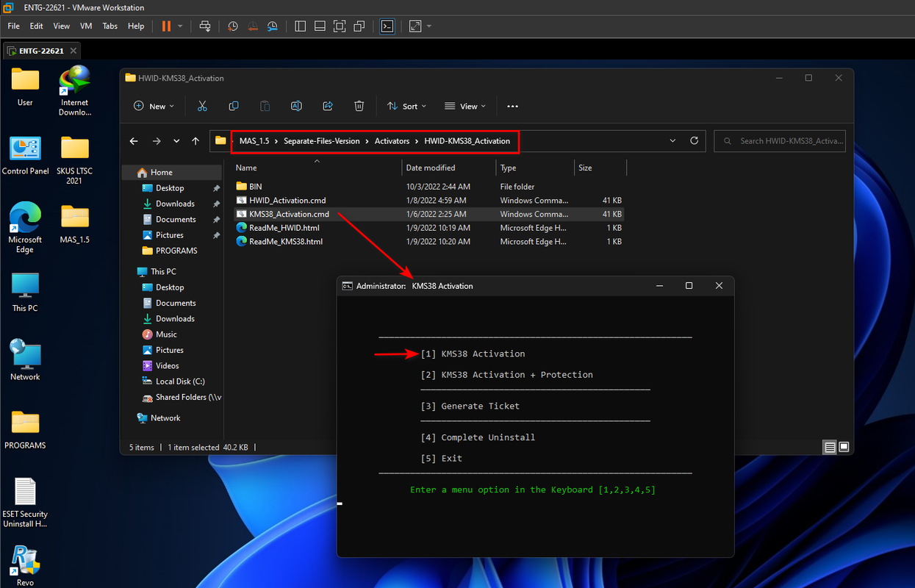The width and height of the screenshot is (915, 588).
Task: Open VMware Edit menu
Action: tap(37, 26)
